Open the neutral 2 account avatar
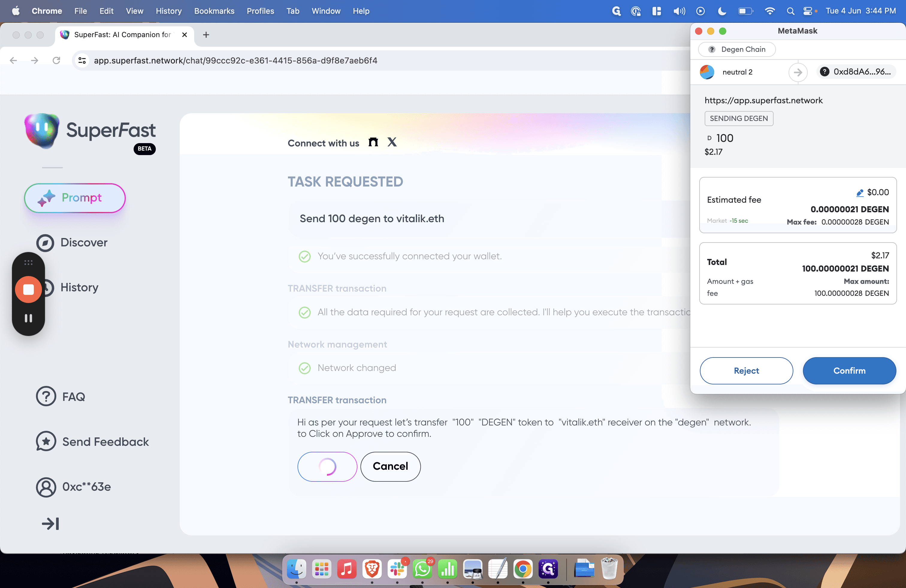 (x=707, y=72)
